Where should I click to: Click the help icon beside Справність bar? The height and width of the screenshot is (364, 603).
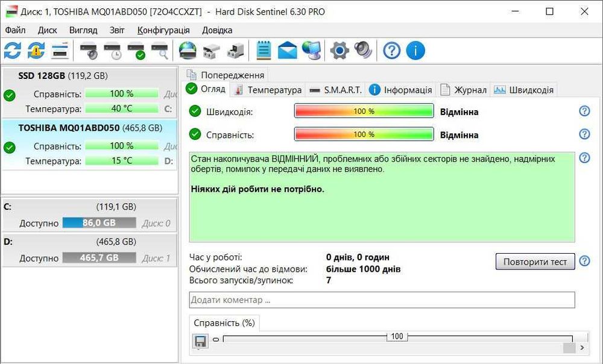click(x=584, y=134)
